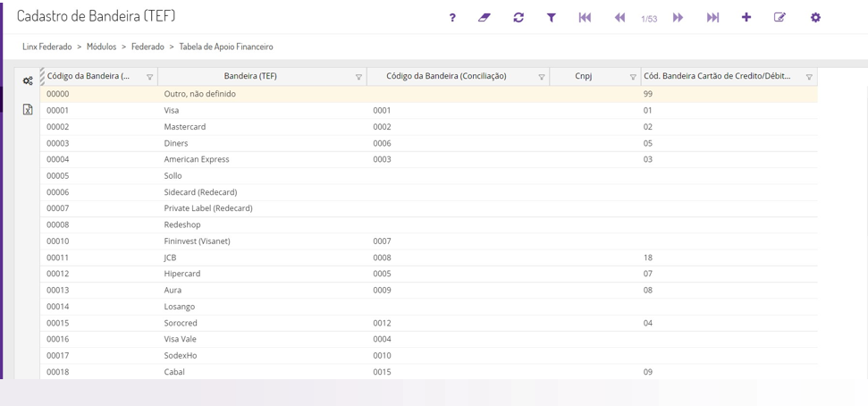Sort by Cnpj column header
This screenshot has height=406, width=868.
584,76
